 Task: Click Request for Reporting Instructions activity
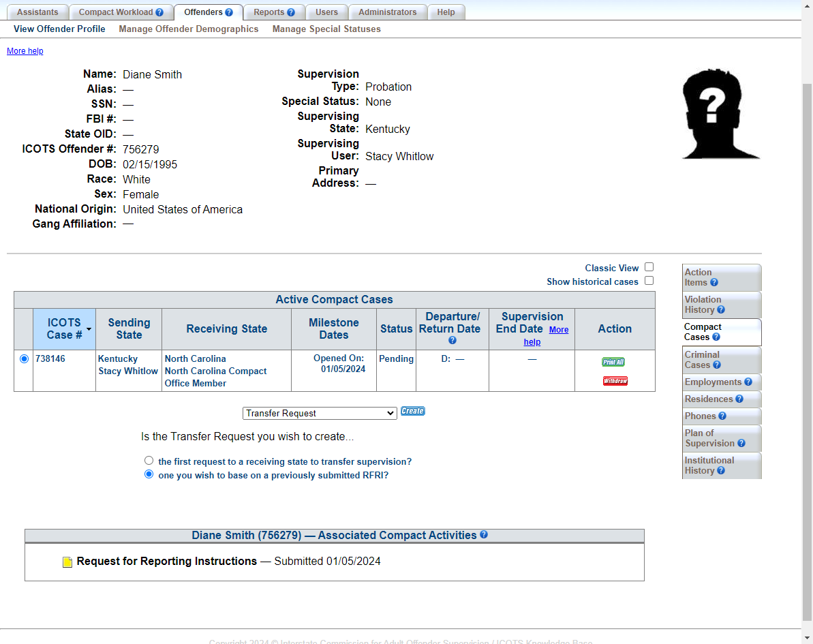click(166, 562)
